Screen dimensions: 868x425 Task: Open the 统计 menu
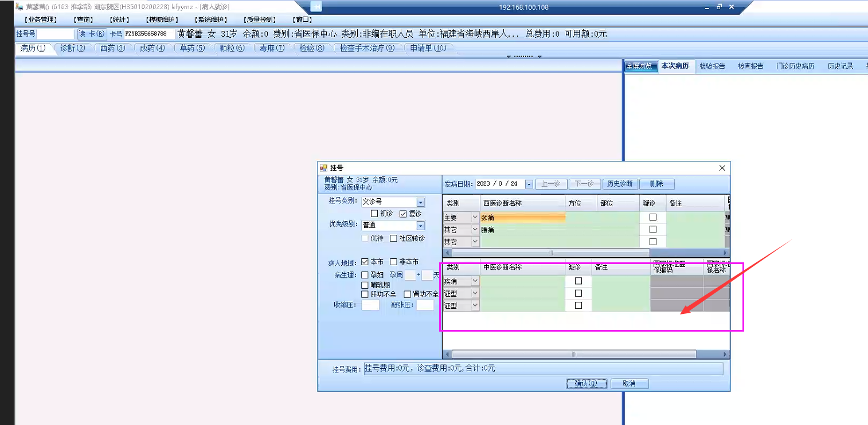(x=119, y=19)
